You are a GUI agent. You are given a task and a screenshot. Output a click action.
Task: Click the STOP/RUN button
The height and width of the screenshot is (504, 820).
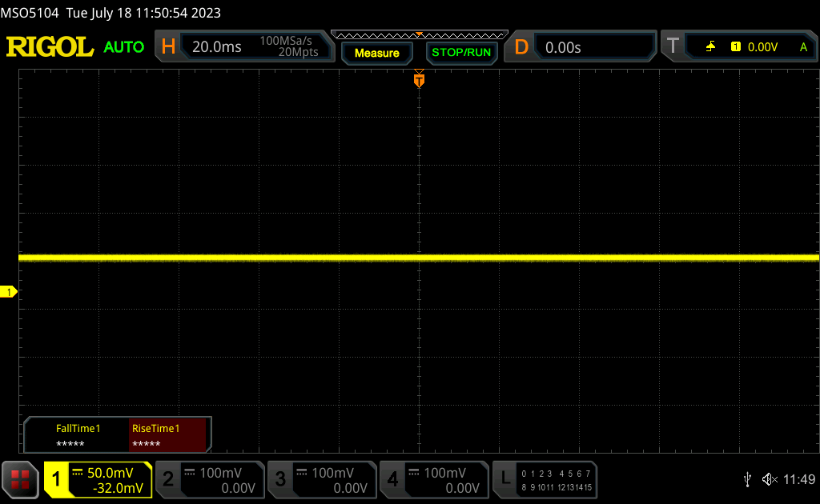[461, 53]
